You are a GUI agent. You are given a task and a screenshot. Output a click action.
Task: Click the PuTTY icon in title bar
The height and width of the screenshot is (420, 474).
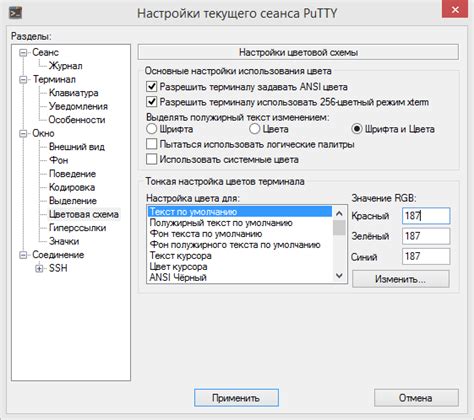(x=15, y=13)
